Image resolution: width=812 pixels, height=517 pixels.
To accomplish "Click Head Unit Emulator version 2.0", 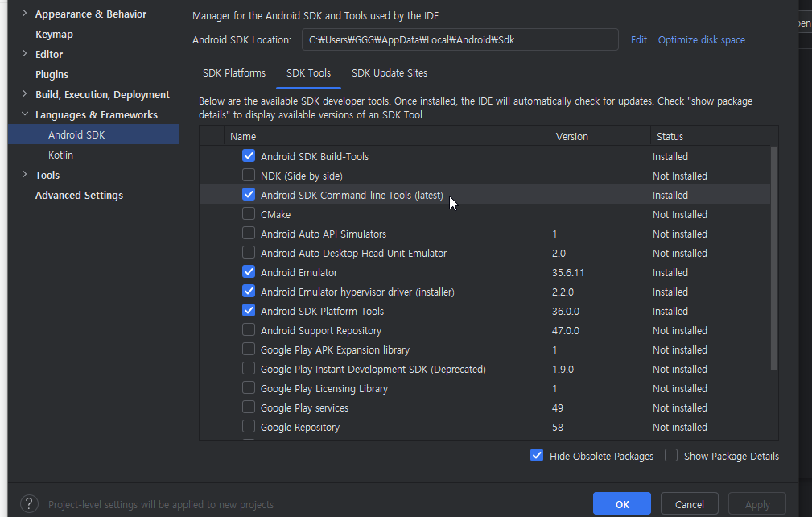I will point(559,254).
